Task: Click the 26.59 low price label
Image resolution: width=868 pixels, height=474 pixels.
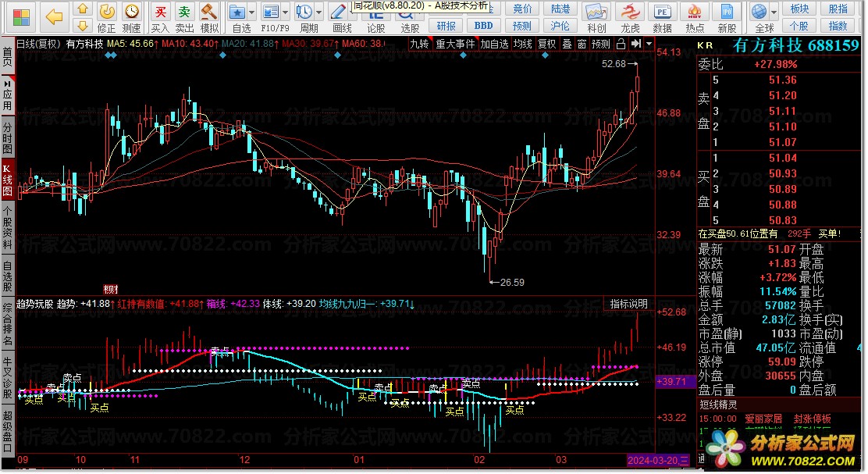Action: pos(512,283)
